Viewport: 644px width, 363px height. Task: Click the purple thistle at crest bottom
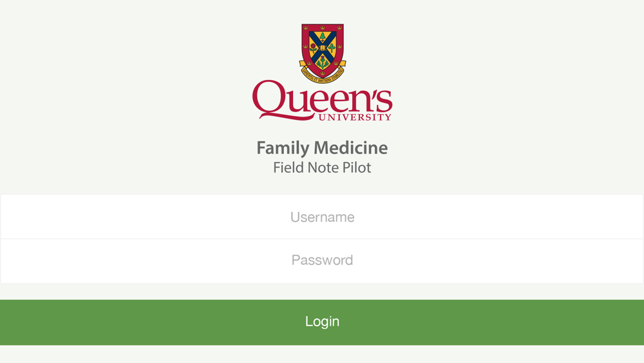pos(323,62)
